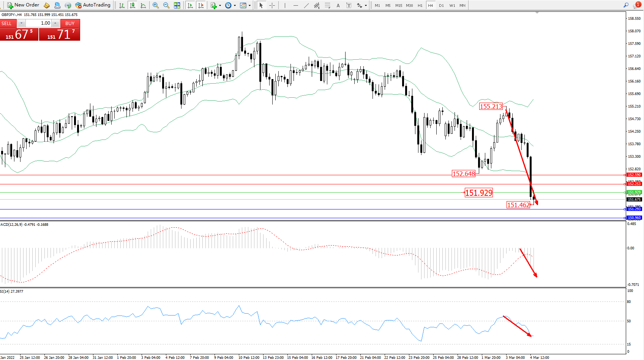
Task: Expand the periodicity clock dropdown arrow
Action: 235,5
